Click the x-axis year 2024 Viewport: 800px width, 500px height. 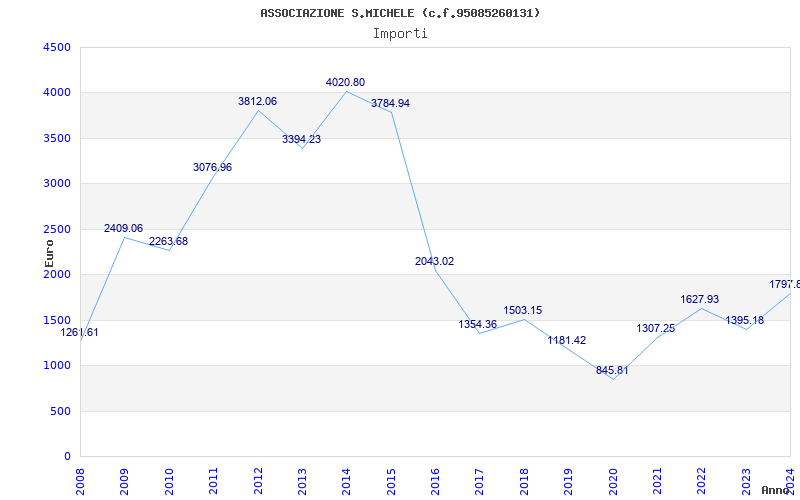click(x=790, y=481)
